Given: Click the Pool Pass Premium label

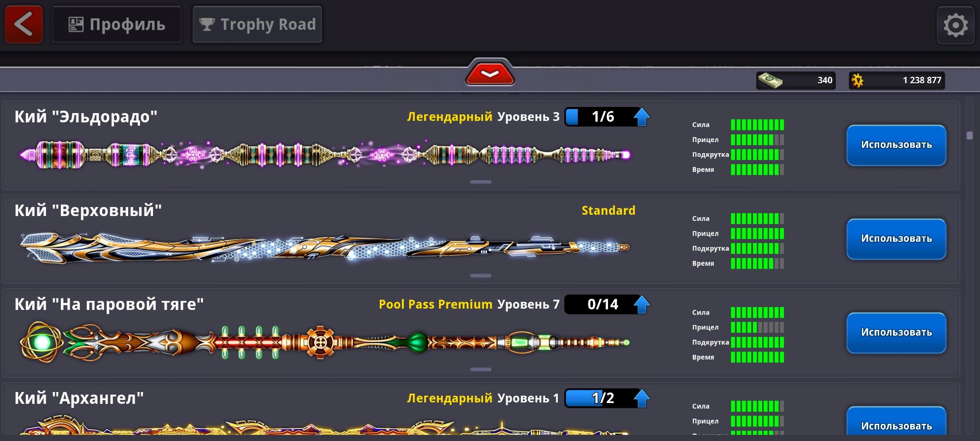Looking at the screenshot, I should click(436, 305).
